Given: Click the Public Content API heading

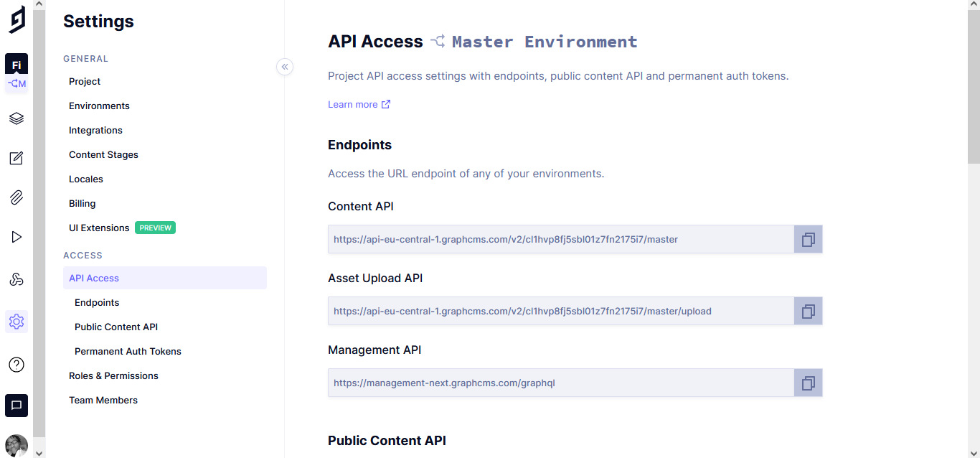Looking at the screenshot, I should pos(387,440).
